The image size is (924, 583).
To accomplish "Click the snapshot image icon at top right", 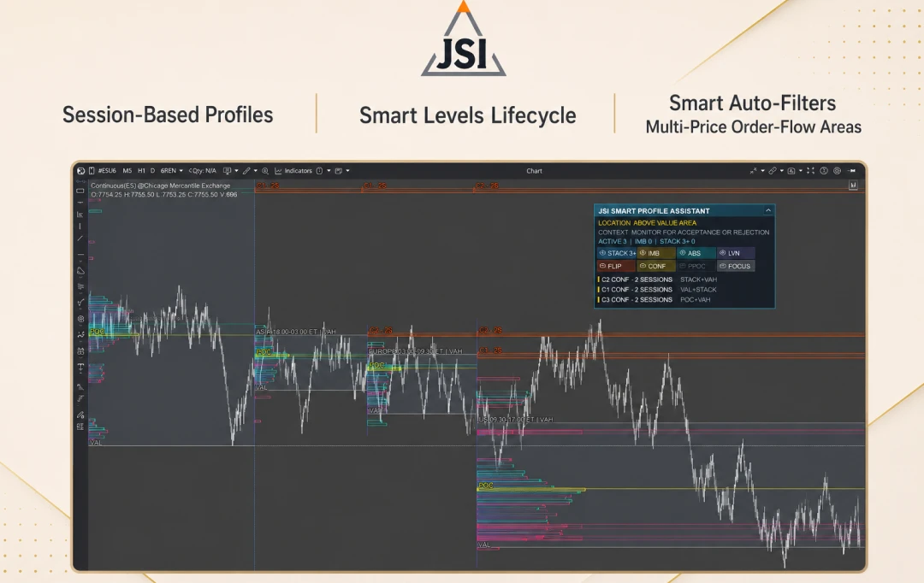I will coord(791,171).
